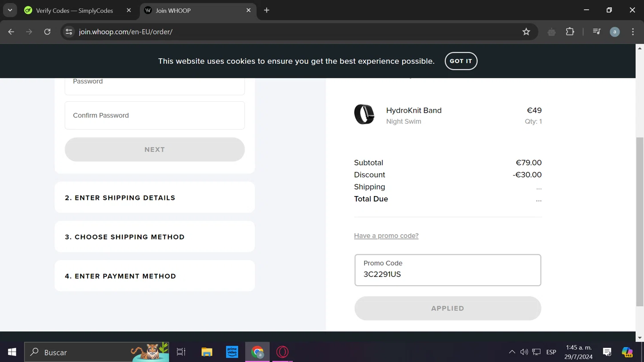Viewport: 644px width, 362px height.
Task: Close the Verify Codes SimplyCodes tab
Action: [x=129, y=10]
